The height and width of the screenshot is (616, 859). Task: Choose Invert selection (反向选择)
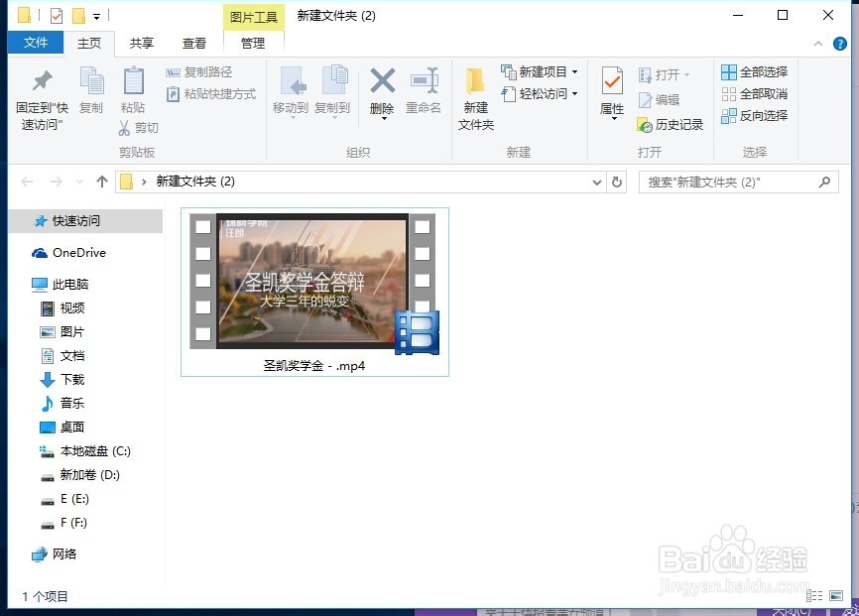pyautogui.click(x=755, y=116)
